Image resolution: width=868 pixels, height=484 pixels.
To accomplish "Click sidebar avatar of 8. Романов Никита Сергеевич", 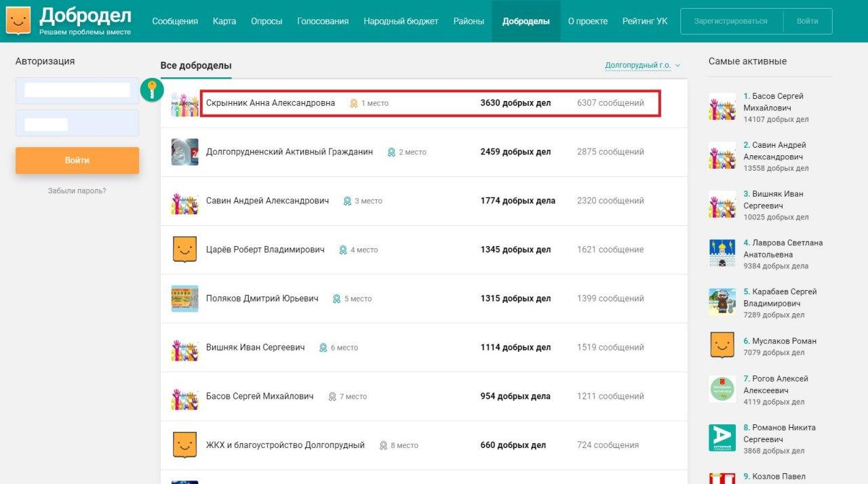I will click(x=722, y=438).
